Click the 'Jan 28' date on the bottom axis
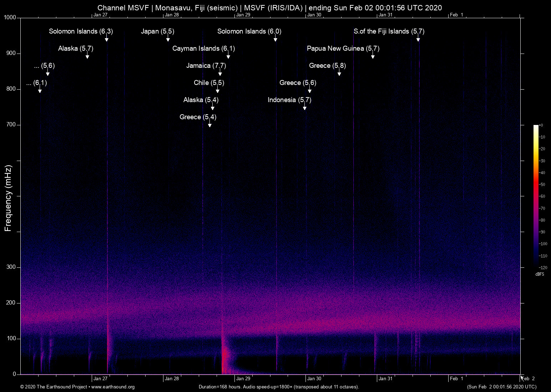The height and width of the screenshot is (392, 551). click(172, 378)
